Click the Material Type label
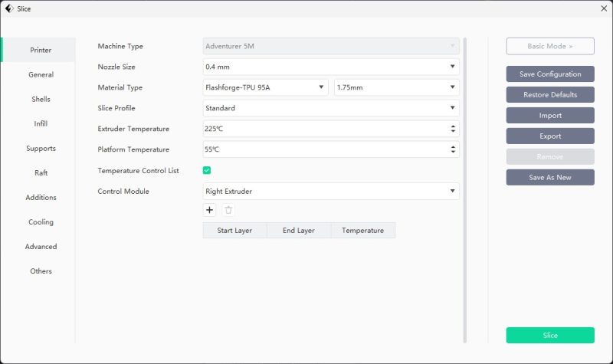613x364 pixels. tap(120, 87)
